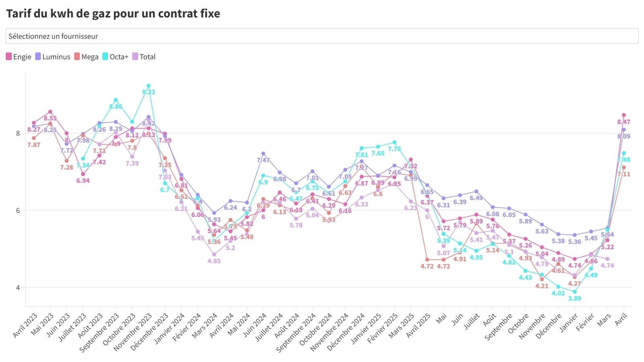The image size is (644, 362).
Task: Click the Luminus purple legend swatch
Action: tap(38, 57)
